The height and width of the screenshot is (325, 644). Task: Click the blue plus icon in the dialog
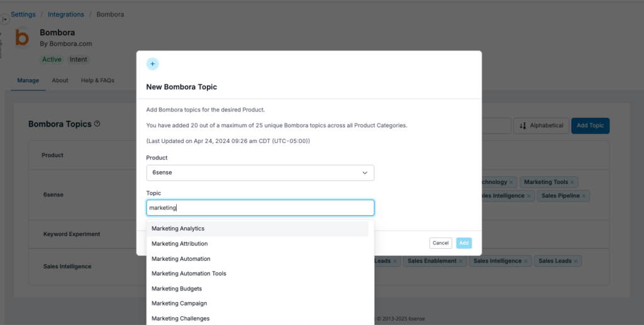(152, 64)
